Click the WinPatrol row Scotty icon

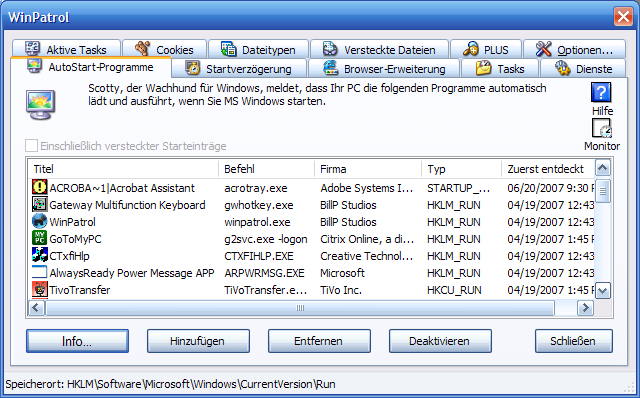(40, 221)
